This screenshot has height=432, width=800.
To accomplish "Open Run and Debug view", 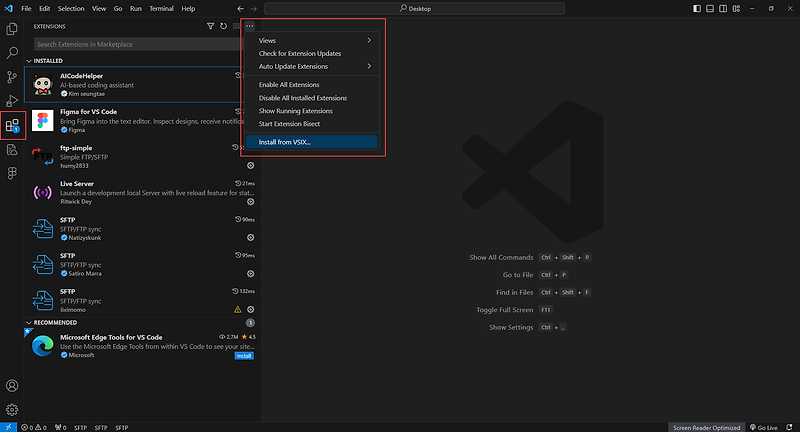I will point(12,101).
